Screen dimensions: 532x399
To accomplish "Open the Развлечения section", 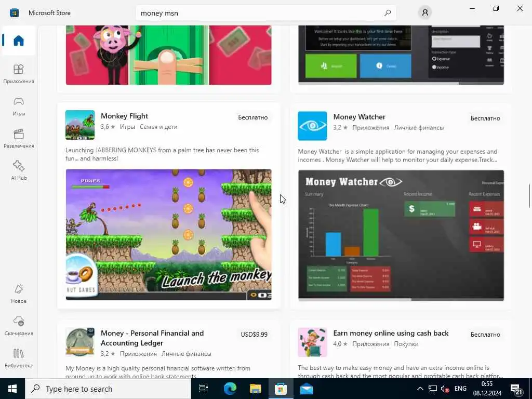I will (x=19, y=138).
